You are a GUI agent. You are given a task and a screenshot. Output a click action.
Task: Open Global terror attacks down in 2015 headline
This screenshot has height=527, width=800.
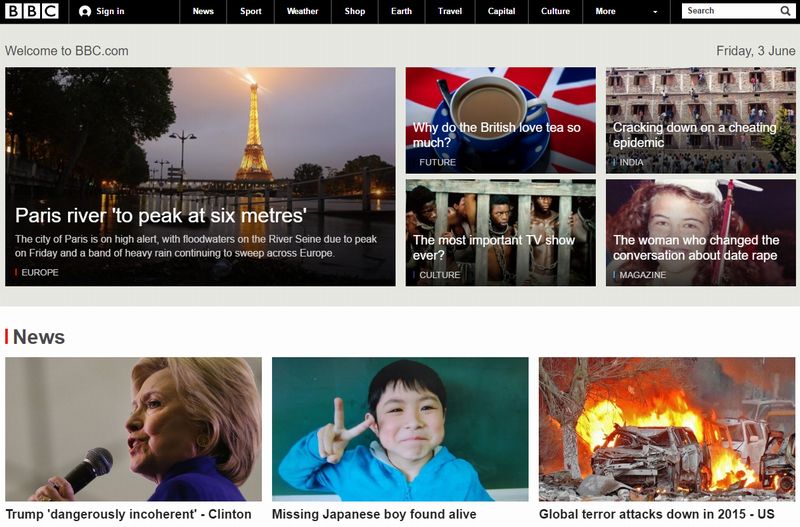point(657,514)
